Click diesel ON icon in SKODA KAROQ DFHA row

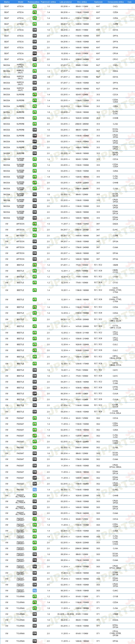click(35, 88)
